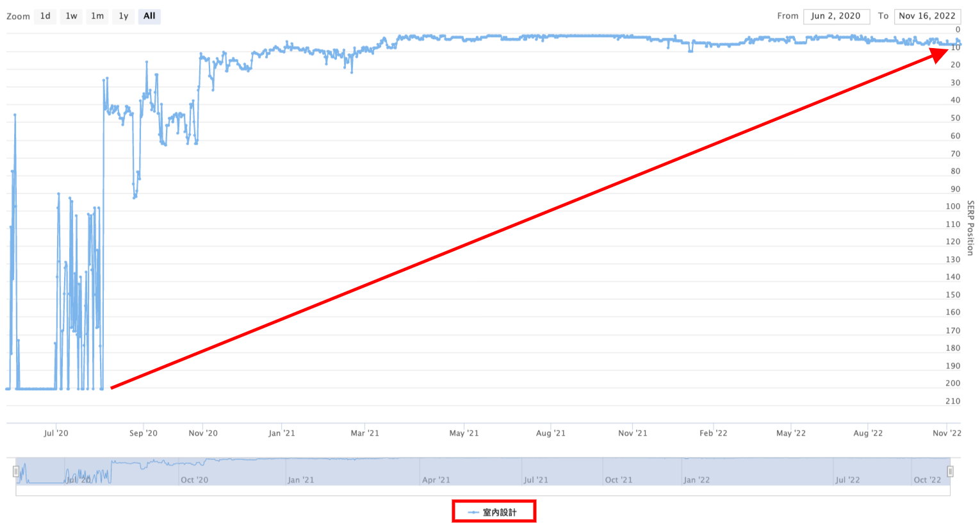Screen dimensions: 980x528
Task: Open the From date field
Action: (837, 16)
